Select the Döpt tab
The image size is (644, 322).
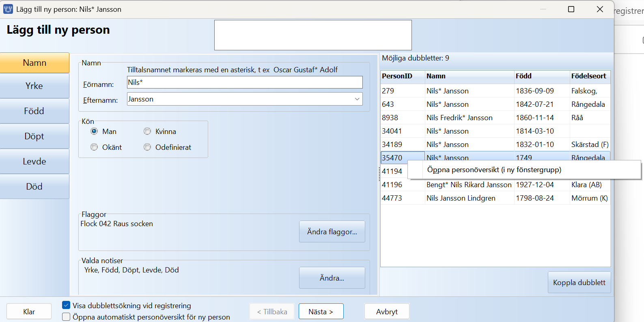coord(34,136)
